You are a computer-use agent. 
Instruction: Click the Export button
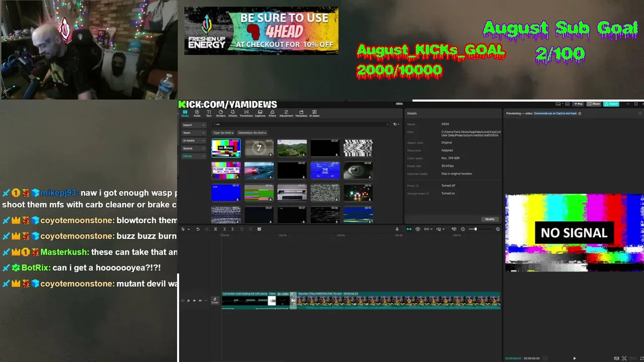(x=611, y=104)
